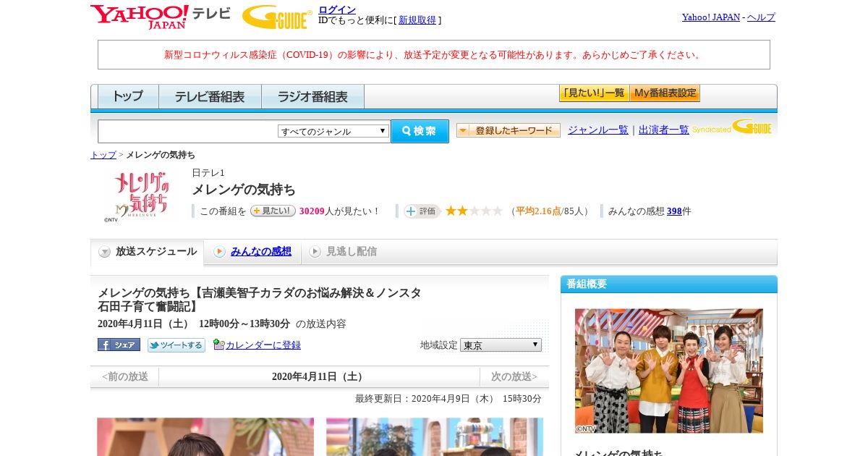Viewport: 868px width, 456px height.
Task: Click the メレンゲの気持ち program logo
Action: (141, 196)
